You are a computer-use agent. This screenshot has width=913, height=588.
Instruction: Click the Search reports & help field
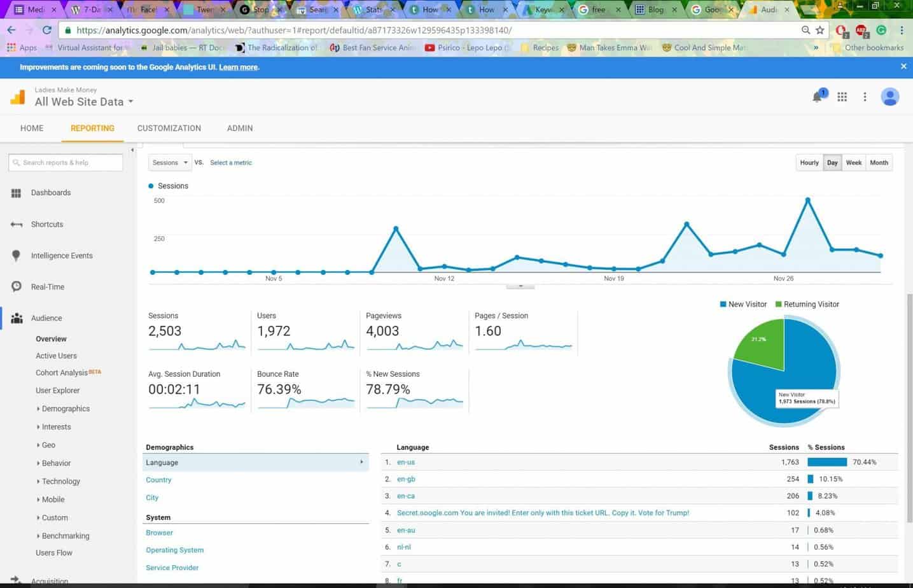(66, 162)
